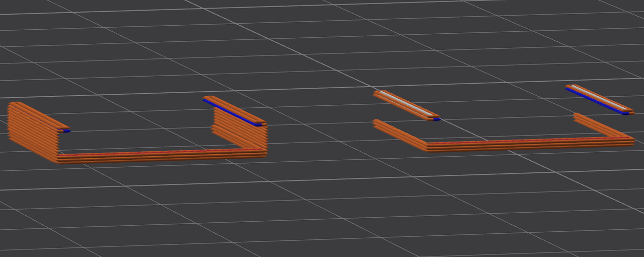
Task: Click the lower left diagonal wall of right print
Action: (400, 134)
